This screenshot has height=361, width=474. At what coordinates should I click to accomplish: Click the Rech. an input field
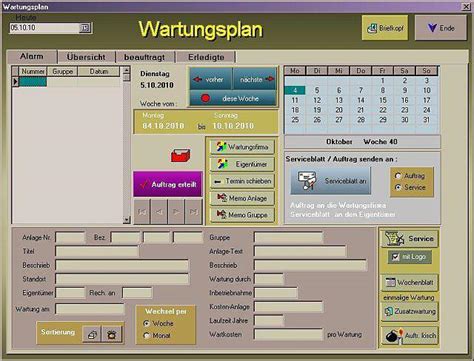pyautogui.click(x=137, y=293)
